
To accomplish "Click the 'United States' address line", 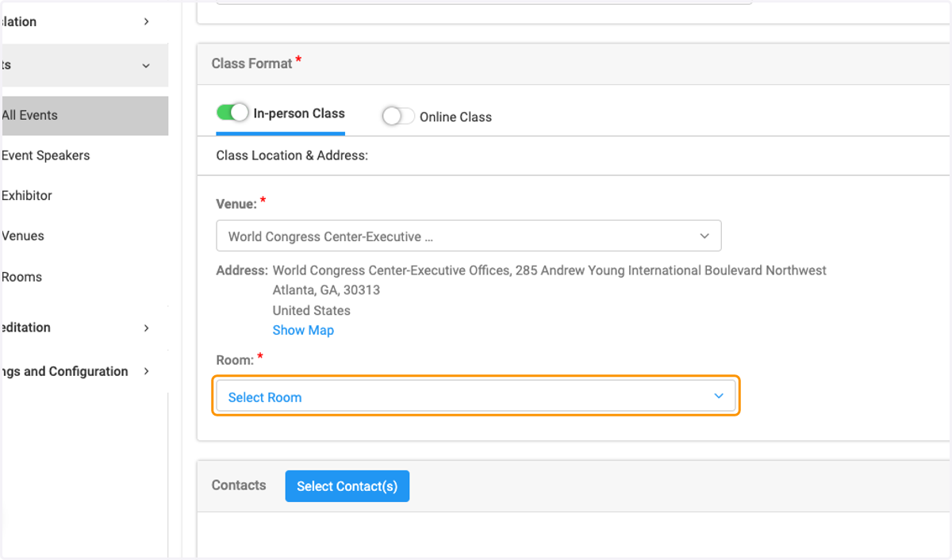I will coord(311,310).
